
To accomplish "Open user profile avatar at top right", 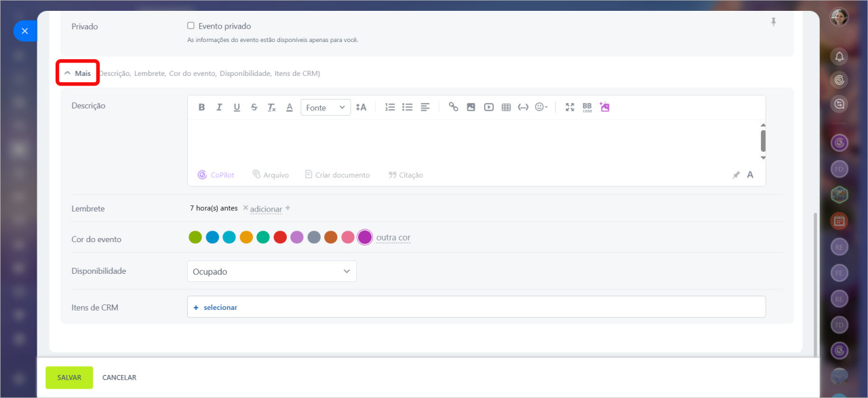I will pyautogui.click(x=840, y=17).
